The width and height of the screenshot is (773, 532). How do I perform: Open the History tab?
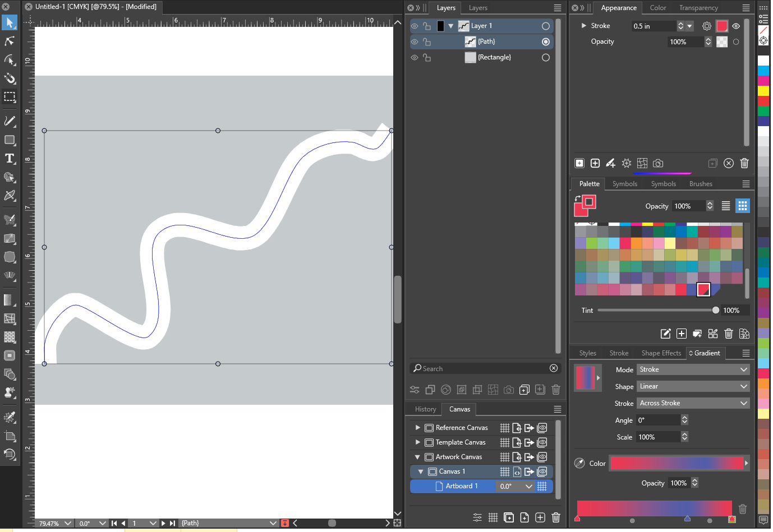pos(425,409)
